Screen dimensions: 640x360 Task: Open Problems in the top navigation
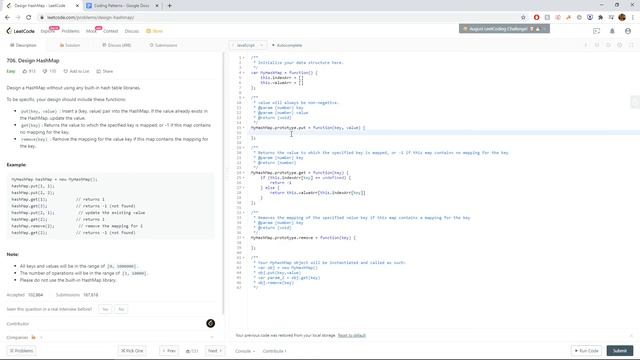point(71,31)
